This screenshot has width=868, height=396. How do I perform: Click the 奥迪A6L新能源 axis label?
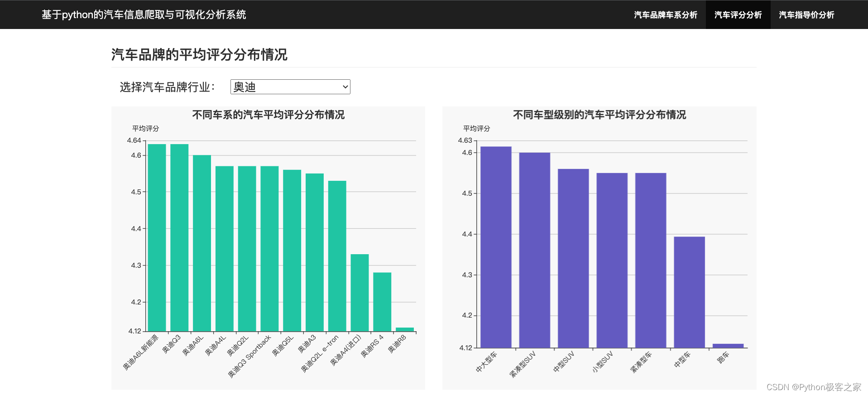141,352
